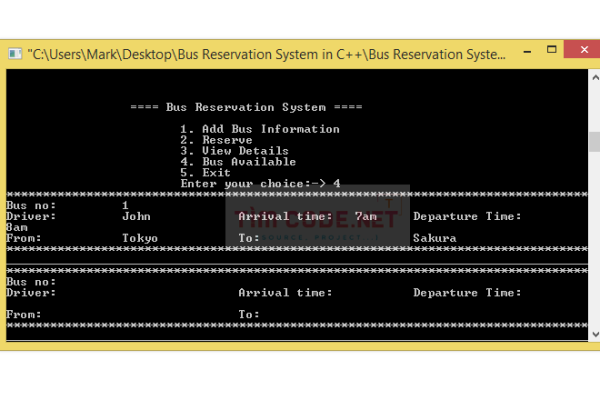
Task: Click the second 'Driver:' label
Action: pyautogui.click(x=31, y=293)
